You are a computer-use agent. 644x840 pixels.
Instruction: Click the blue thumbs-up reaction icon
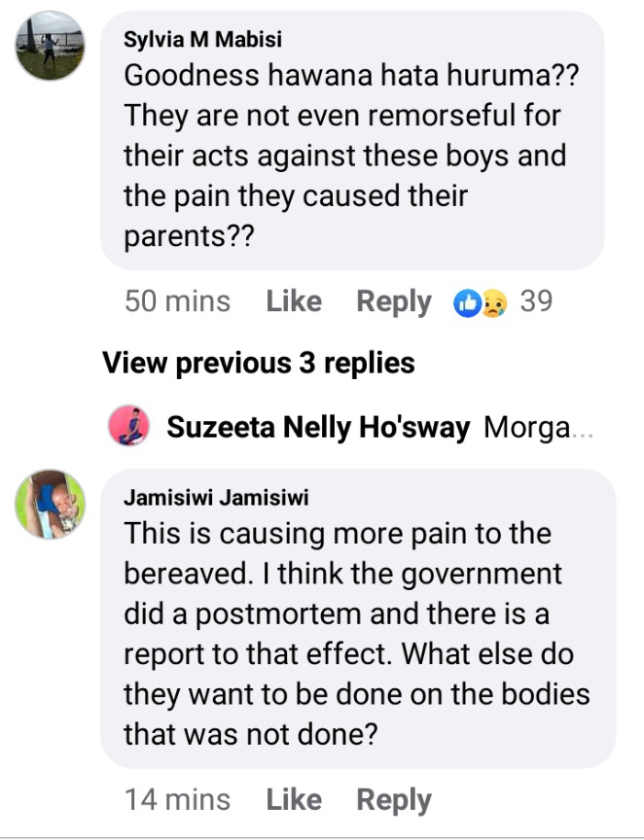(x=467, y=303)
